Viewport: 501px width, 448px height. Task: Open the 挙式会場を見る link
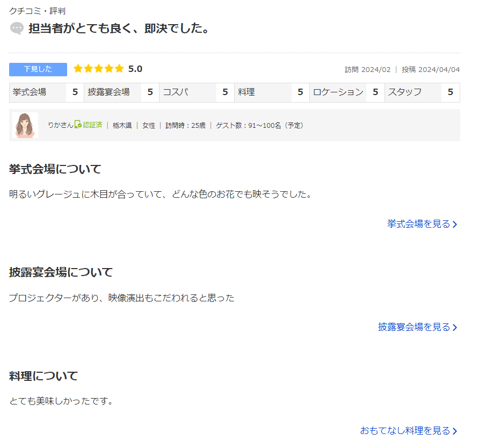pyautogui.click(x=418, y=224)
